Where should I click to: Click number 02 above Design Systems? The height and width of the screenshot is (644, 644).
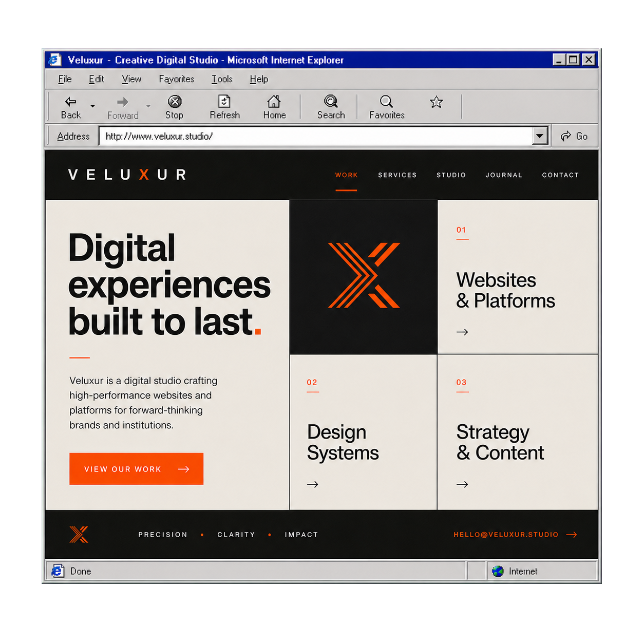click(312, 383)
